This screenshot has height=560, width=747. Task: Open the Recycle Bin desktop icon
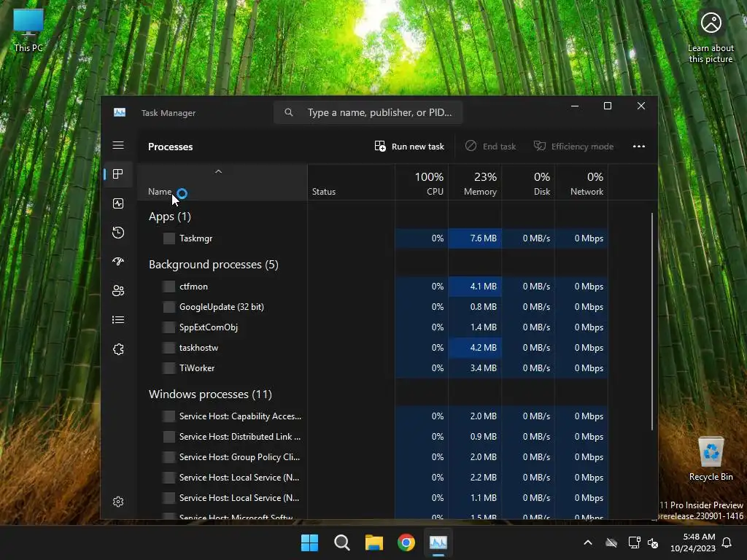click(x=711, y=459)
